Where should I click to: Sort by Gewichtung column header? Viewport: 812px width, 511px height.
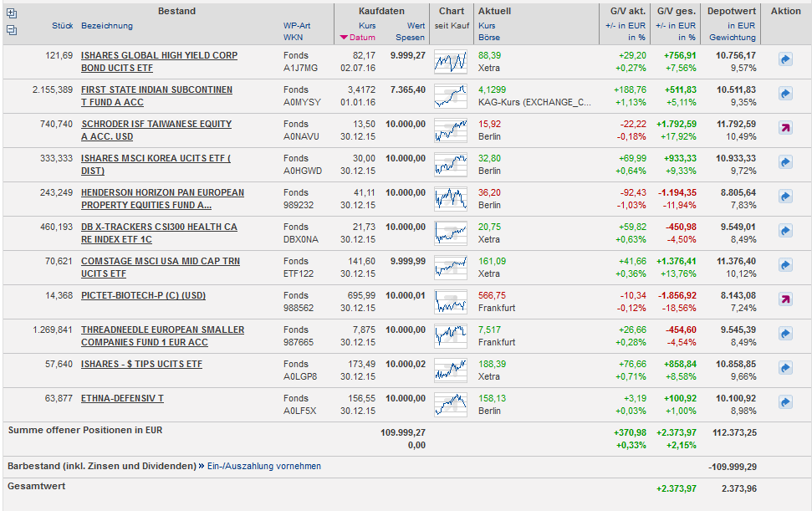tap(732, 38)
